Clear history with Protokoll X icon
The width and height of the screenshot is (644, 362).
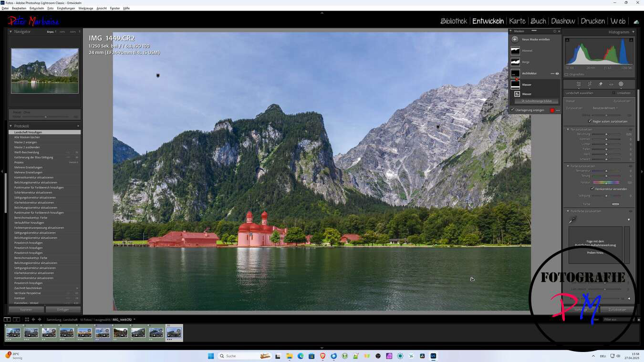tap(78, 126)
